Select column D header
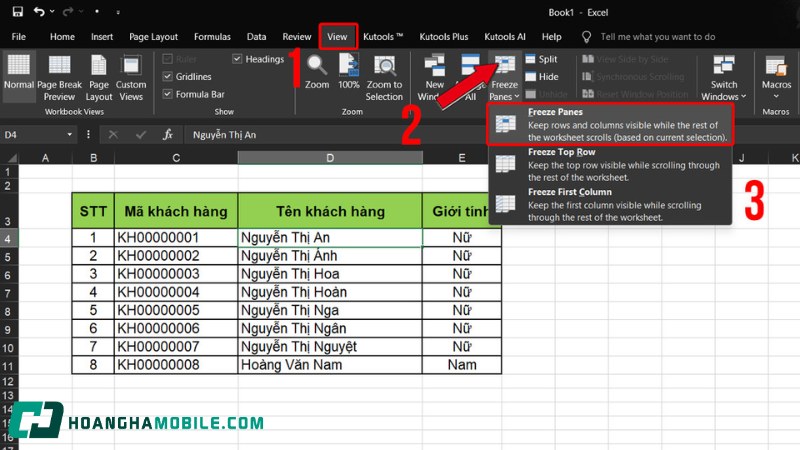The image size is (800, 450). coord(330,158)
